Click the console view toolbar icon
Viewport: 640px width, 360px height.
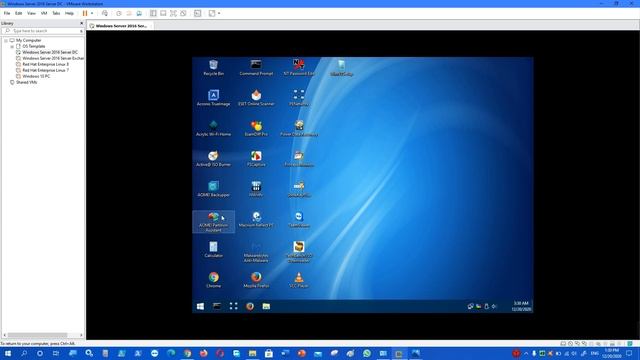pyautogui.click(x=198, y=13)
